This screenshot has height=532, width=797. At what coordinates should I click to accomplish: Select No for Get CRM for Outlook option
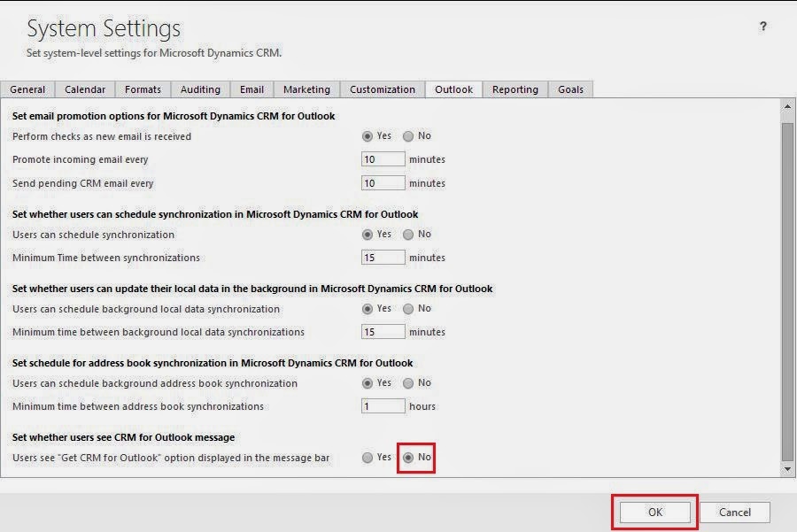click(408, 458)
